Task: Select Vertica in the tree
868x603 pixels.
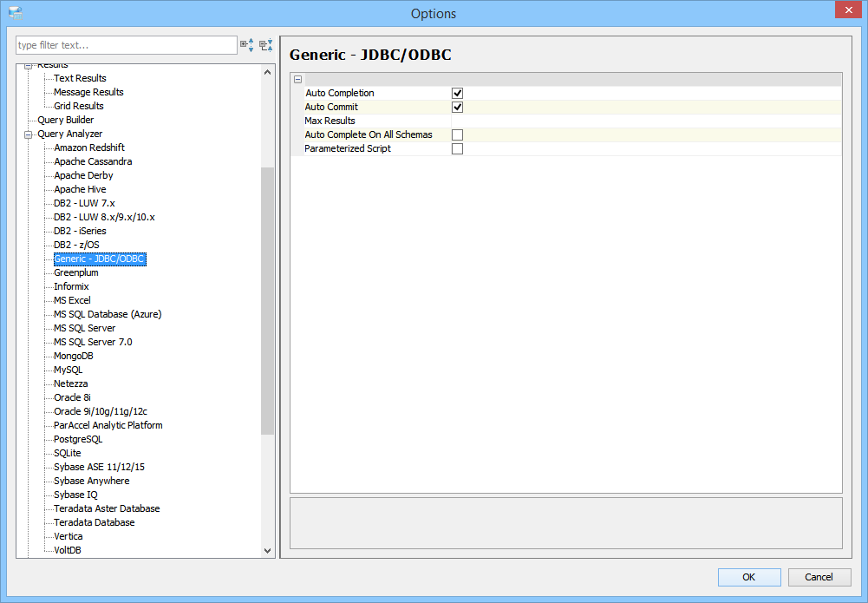Action: [x=69, y=535]
